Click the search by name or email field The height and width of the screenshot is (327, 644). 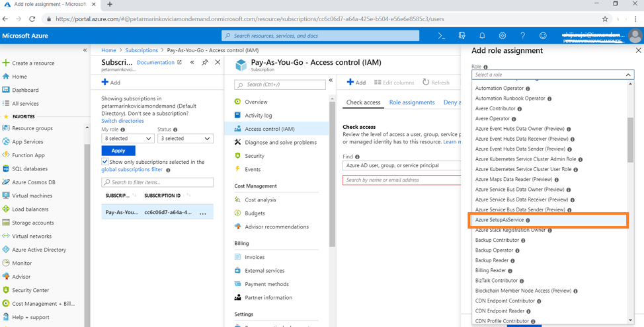[402, 180]
